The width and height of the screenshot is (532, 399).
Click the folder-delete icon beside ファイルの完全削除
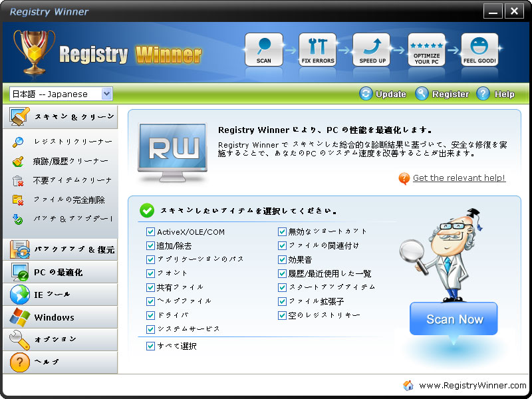coord(18,200)
